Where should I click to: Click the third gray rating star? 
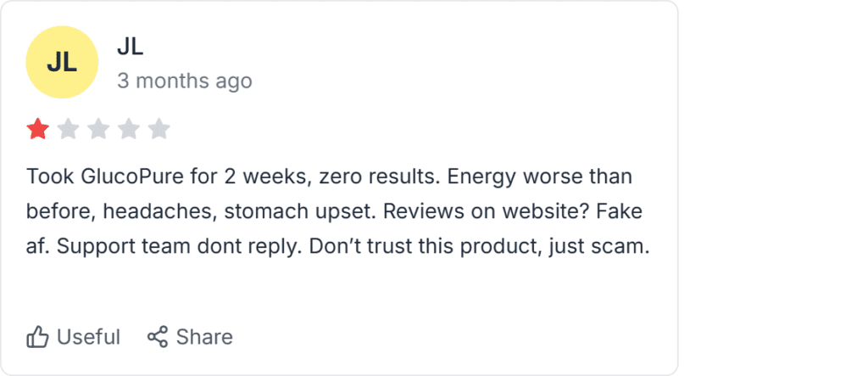[98, 129]
